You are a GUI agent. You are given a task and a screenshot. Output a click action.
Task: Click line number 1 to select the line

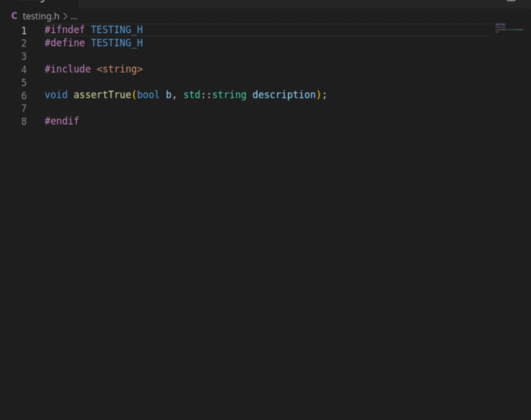(x=24, y=30)
